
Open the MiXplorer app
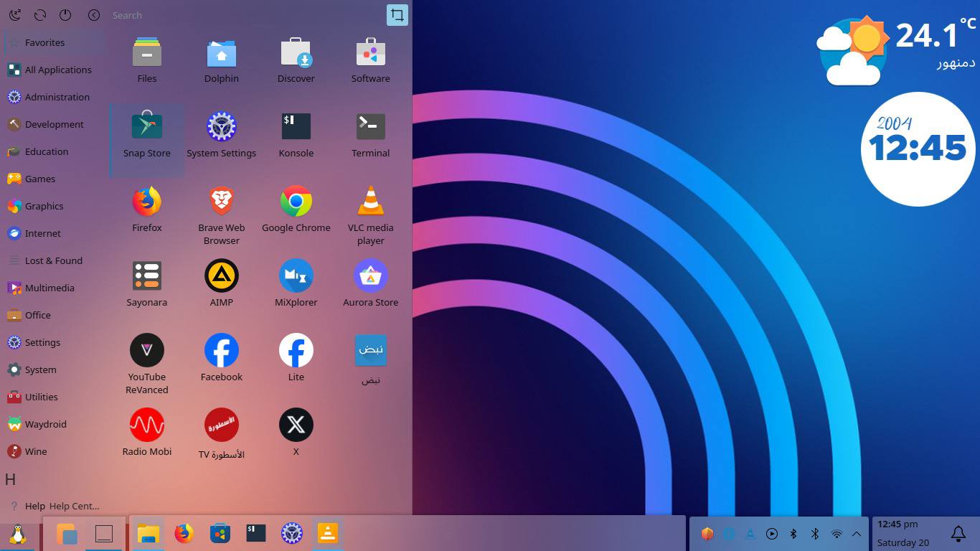(296, 283)
